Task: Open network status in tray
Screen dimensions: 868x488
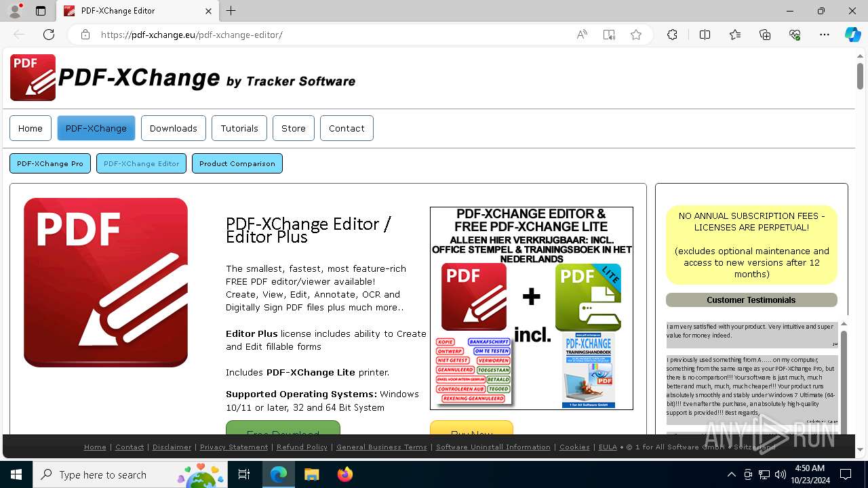Action: [x=764, y=474]
